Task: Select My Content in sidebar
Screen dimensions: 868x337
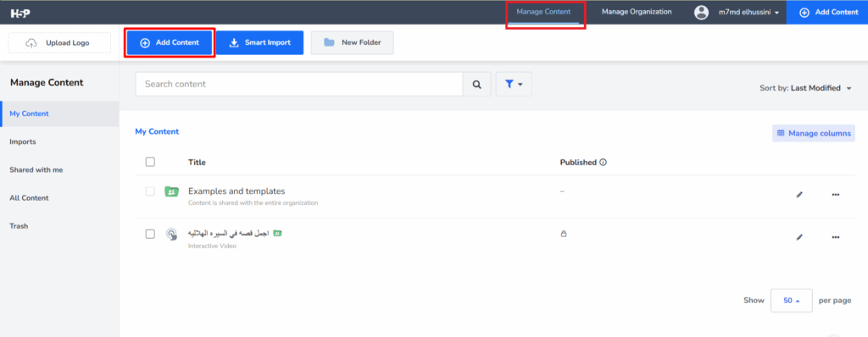Action: tap(59, 114)
